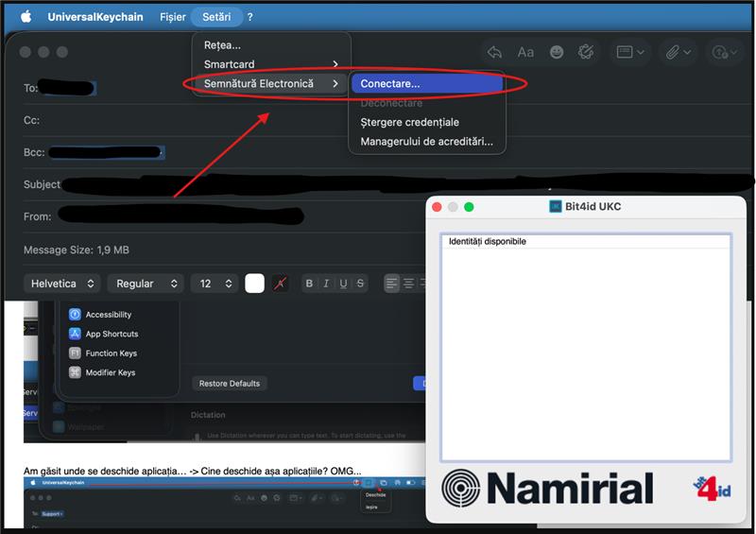Open the background color swatch with red slash
The width and height of the screenshot is (756, 534).
(280, 284)
